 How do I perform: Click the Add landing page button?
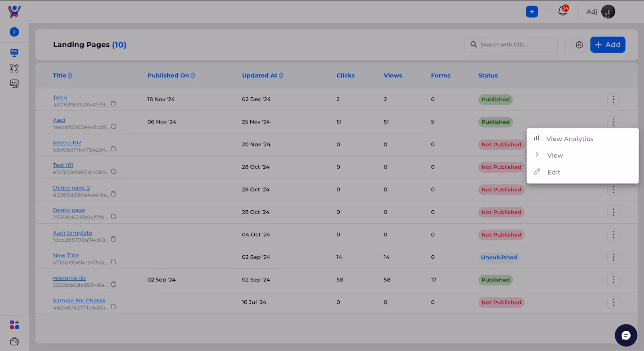coord(608,45)
